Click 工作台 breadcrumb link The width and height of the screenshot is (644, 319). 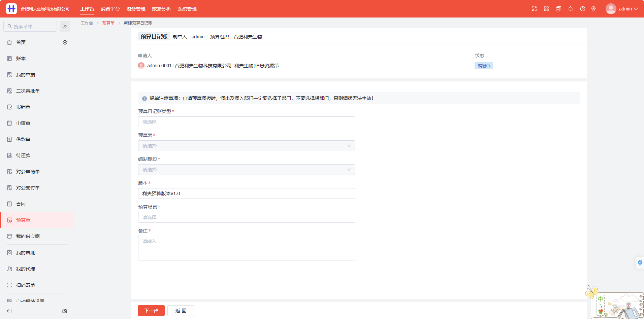(87, 23)
